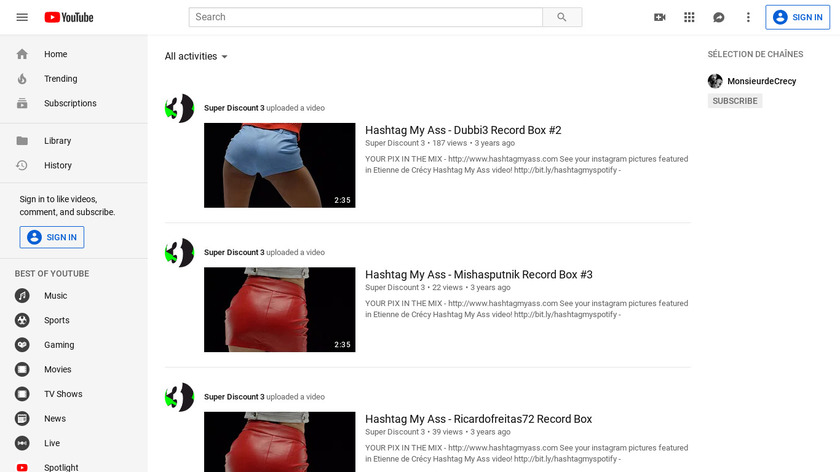Click the Home icon in sidebar
840x472 pixels.
coord(22,54)
